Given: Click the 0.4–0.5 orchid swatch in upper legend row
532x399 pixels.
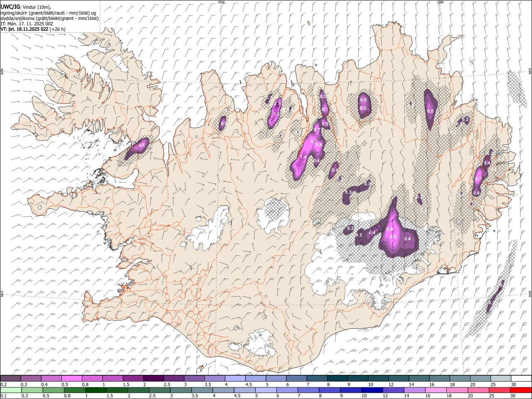Looking at the screenshot, I should pyautogui.click(x=51, y=378).
